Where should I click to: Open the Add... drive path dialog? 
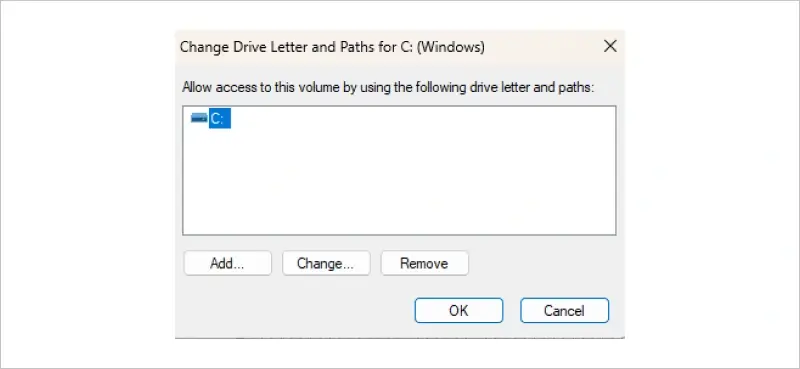coord(228,263)
